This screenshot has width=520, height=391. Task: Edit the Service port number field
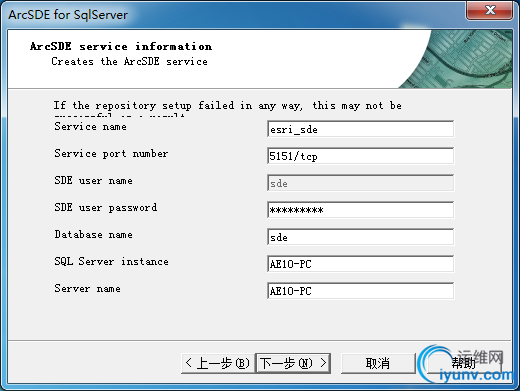click(x=360, y=156)
